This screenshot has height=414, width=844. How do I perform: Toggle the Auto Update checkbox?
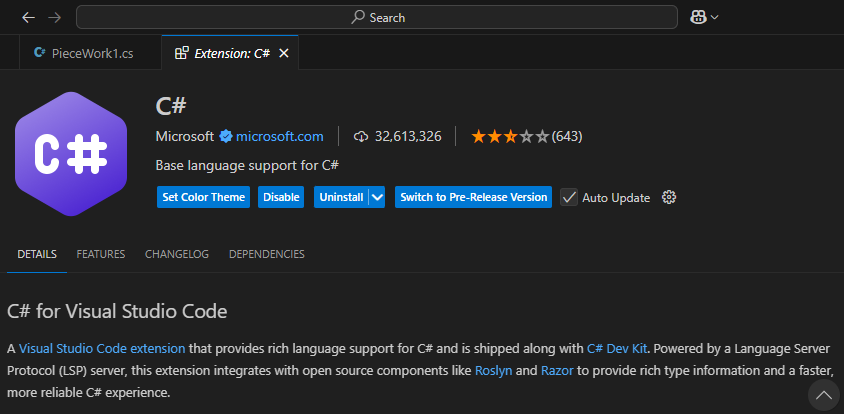click(569, 197)
